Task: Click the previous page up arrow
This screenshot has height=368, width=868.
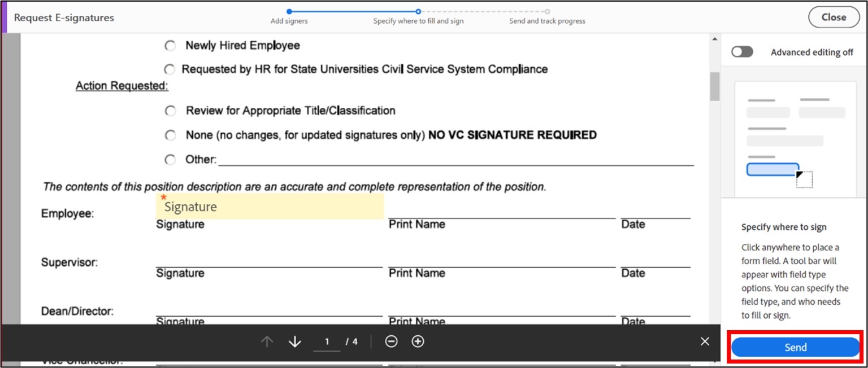Action: click(266, 341)
